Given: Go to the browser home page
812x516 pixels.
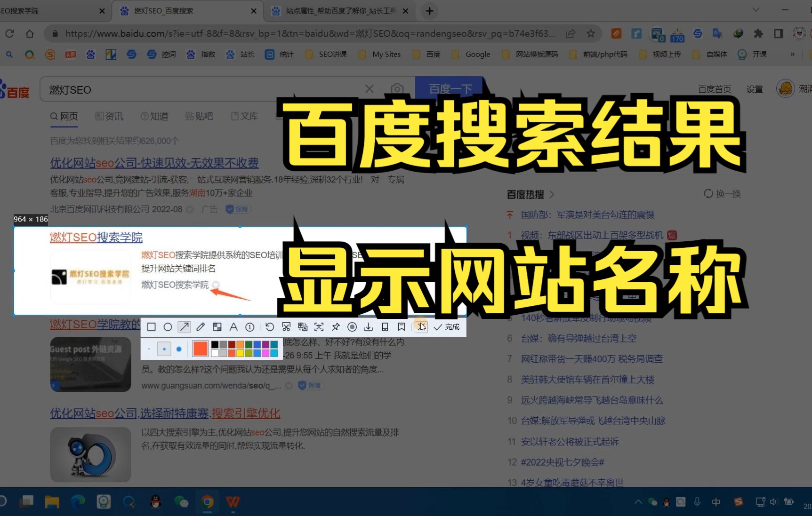Looking at the screenshot, I should pos(30,33).
